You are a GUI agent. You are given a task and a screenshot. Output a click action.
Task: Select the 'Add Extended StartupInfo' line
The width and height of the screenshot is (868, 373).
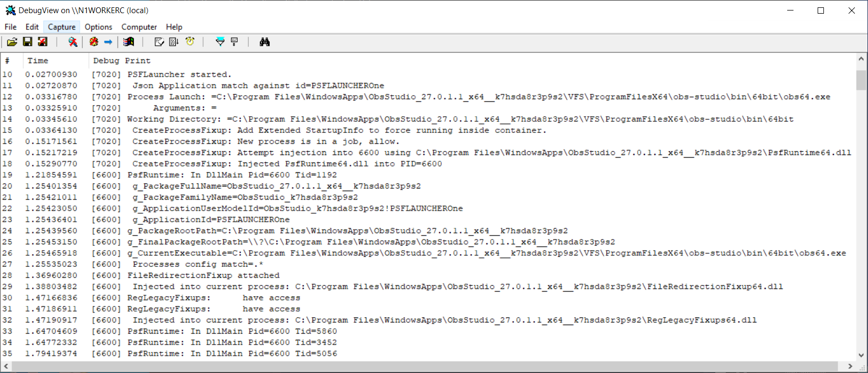coord(429,130)
